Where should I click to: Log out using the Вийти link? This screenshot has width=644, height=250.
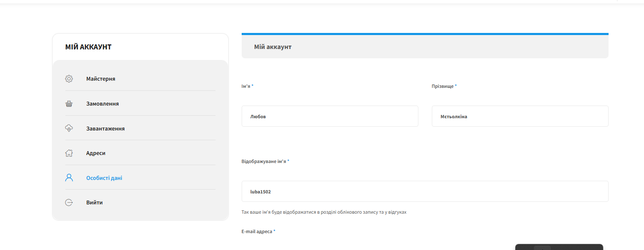click(94, 202)
